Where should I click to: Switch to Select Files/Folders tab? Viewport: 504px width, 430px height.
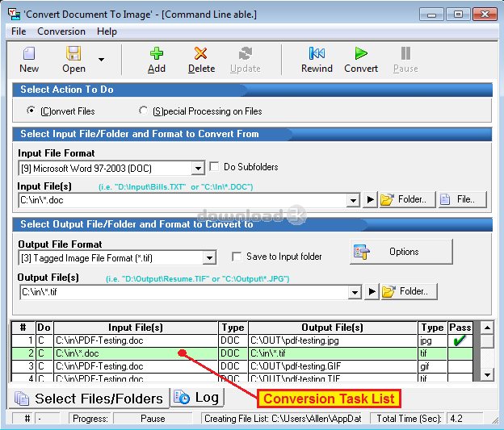click(x=88, y=399)
